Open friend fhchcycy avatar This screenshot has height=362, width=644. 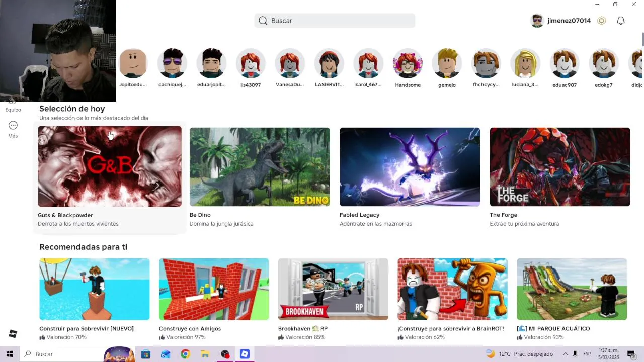[486, 63]
